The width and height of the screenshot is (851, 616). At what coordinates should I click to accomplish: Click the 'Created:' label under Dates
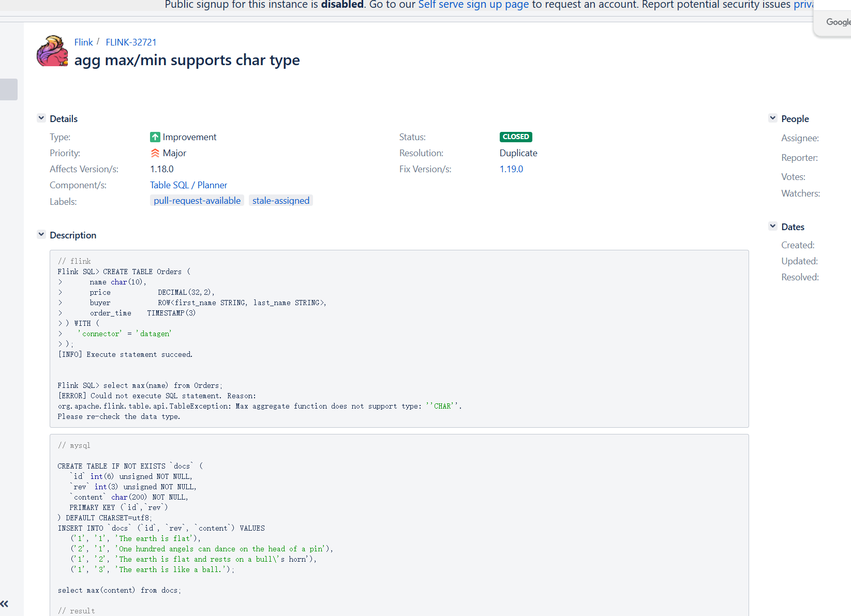pyautogui.click(x=798, y=245)
